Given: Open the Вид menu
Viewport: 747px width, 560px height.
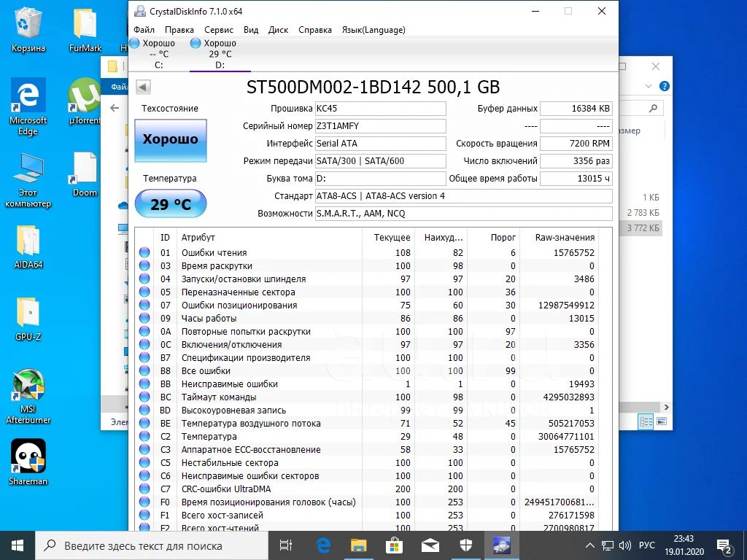Looking at the screenshot, I should pyautogui.click(x=251, y=29).
